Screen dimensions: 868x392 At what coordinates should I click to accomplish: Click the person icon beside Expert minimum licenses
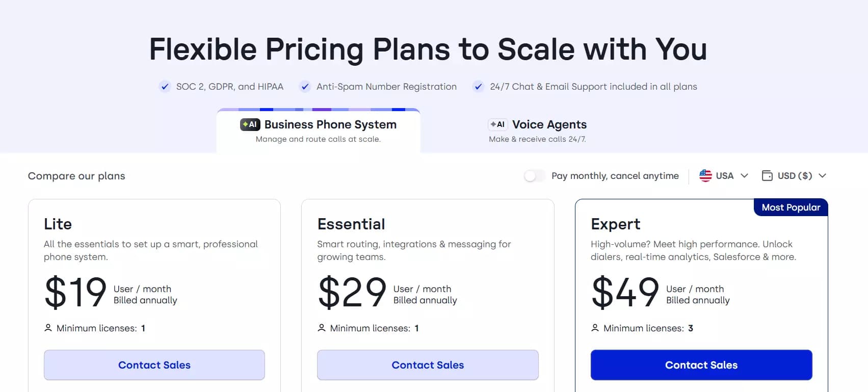pyautogui.click(x=595, y=328)
